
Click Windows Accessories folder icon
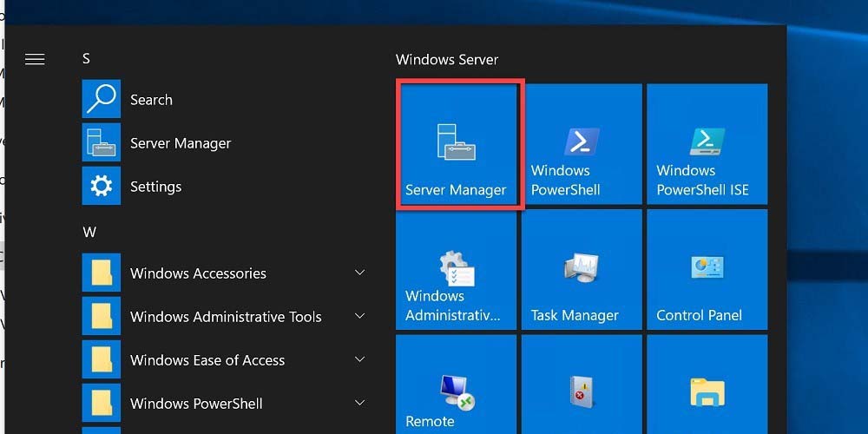[x=102, y=273]
